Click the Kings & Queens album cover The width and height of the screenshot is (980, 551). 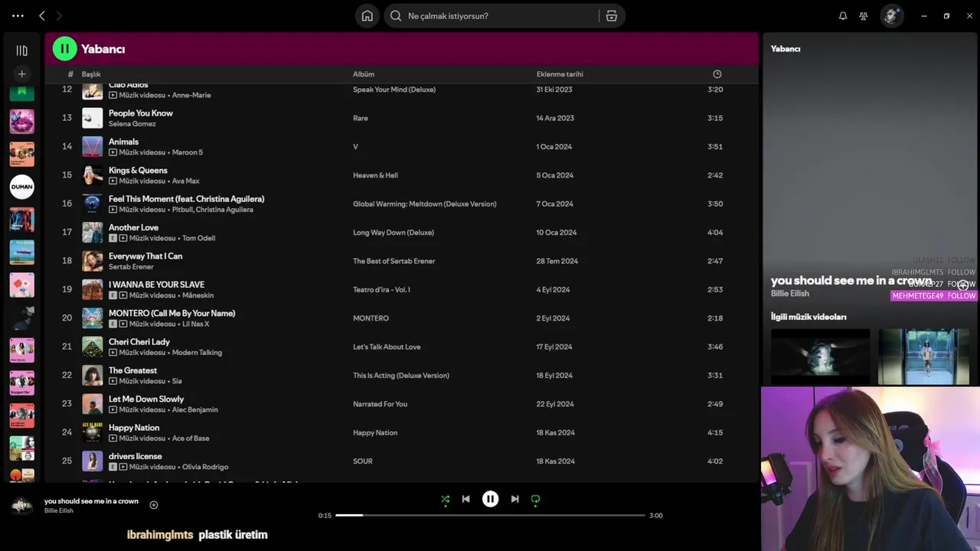92,175
